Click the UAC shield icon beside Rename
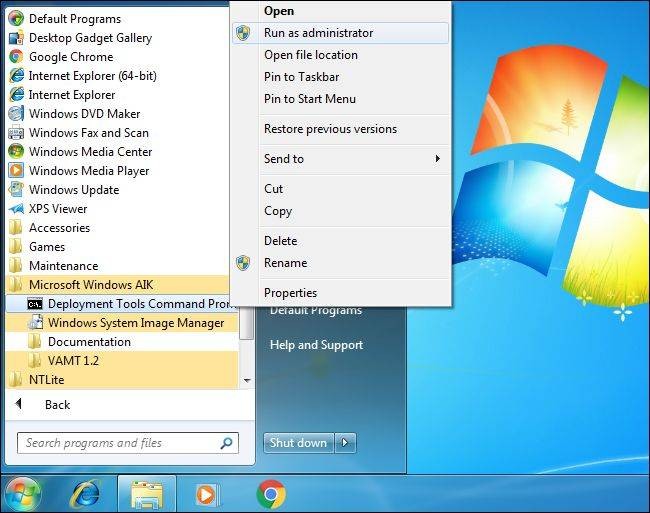650x513 pixels. tap(243, 263)
